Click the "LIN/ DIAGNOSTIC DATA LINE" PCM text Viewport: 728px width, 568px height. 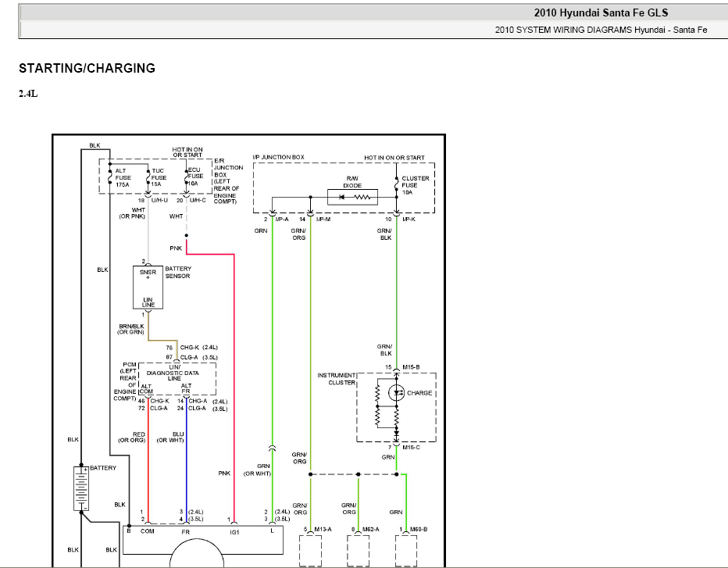(x=173, y=373)
